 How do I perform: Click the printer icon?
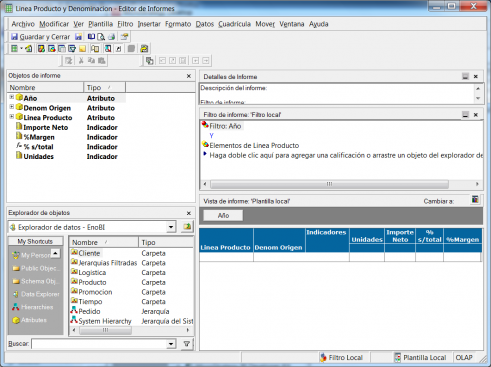(112, 37)
